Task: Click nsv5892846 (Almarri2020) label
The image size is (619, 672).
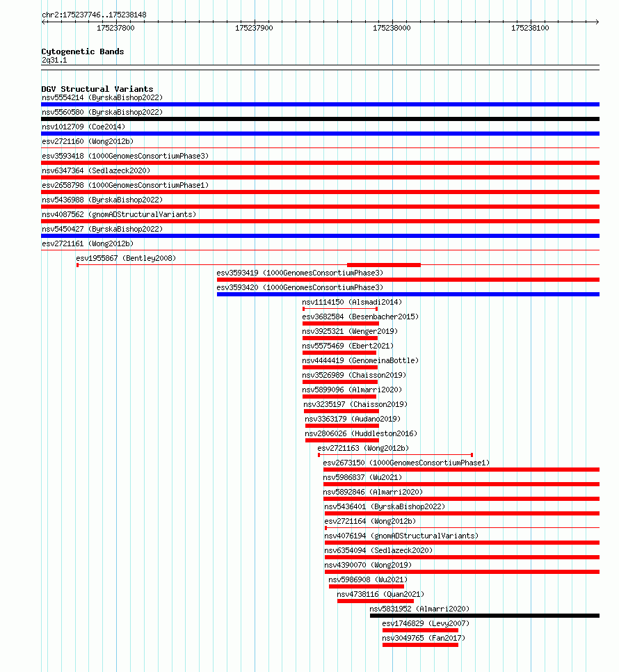Action: click(x=373, y=491)
